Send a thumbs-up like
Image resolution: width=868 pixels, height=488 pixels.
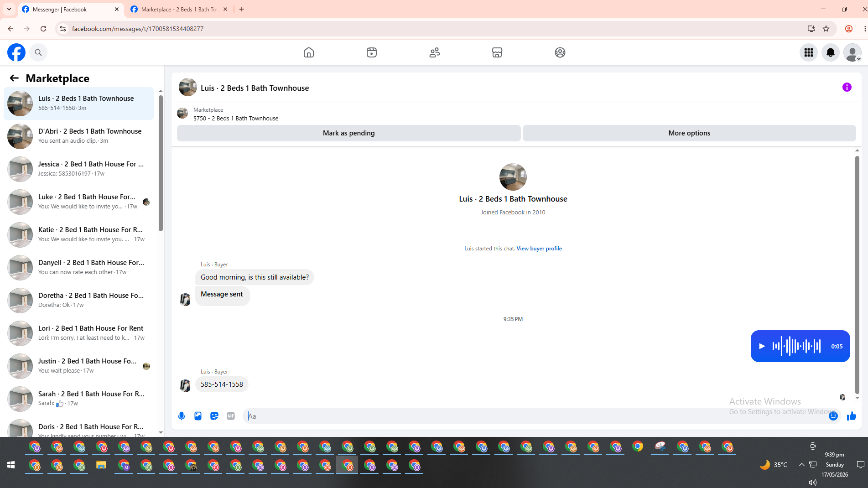852,416
